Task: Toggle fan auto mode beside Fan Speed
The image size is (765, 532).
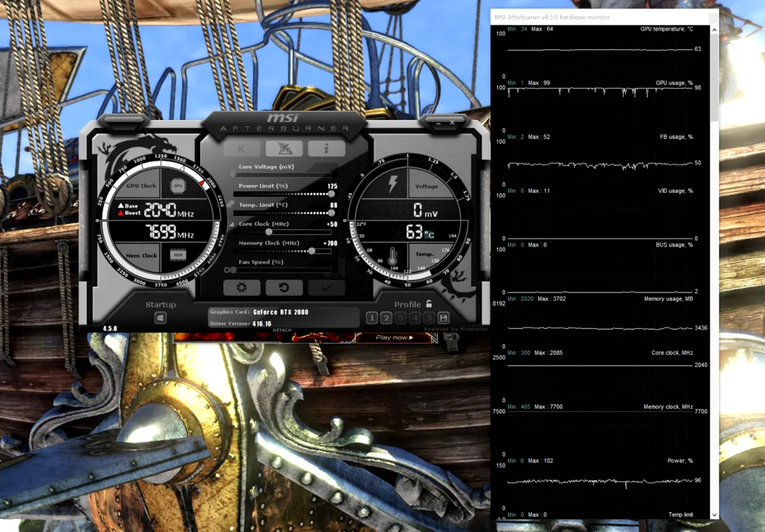Action: coord(227,270)
